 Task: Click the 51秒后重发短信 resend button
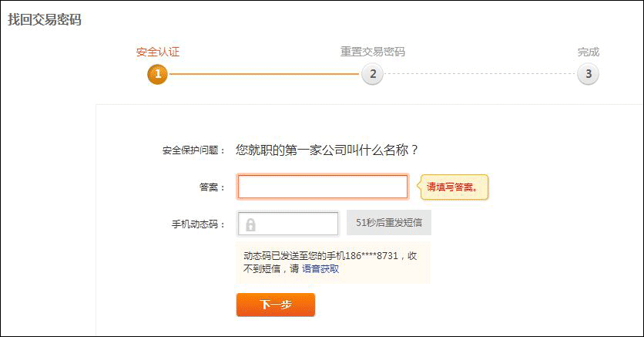389,223
